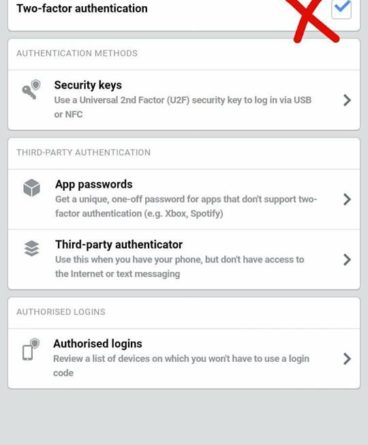Click the App passwords cube icon
The height and width of the screenshot is (445, 368).
click(32, 188)
